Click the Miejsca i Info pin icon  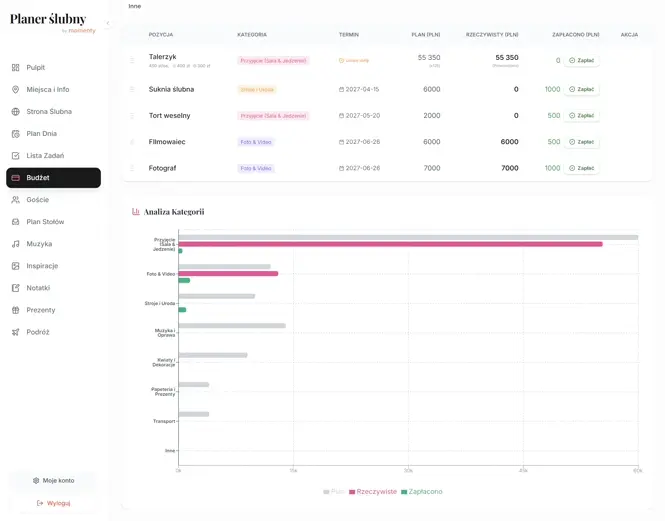tap(16, 90)
